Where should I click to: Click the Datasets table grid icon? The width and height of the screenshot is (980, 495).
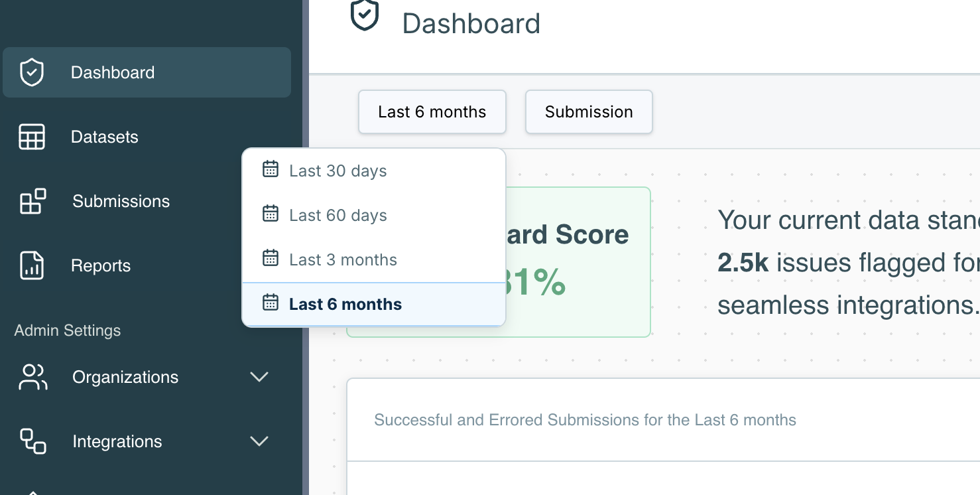[32, 137]
